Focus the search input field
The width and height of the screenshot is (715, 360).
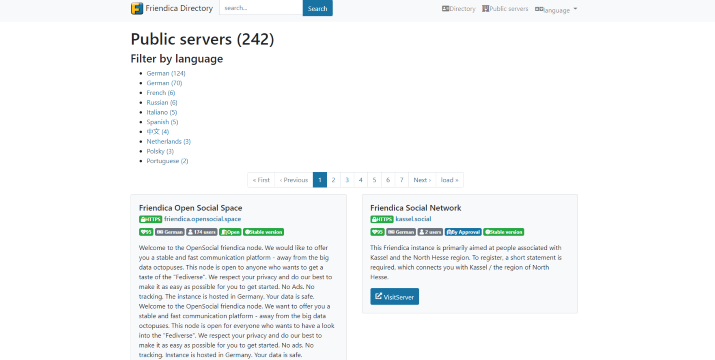pos(261,8)
